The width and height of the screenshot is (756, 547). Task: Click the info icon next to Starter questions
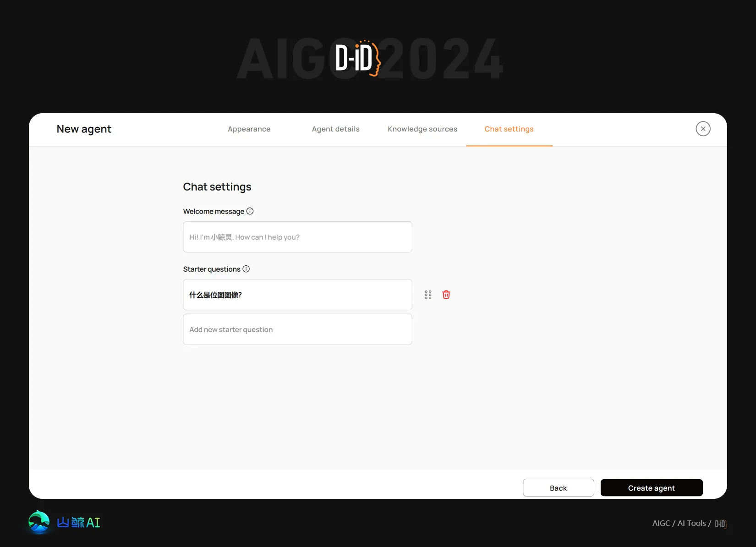coord(246,269)
